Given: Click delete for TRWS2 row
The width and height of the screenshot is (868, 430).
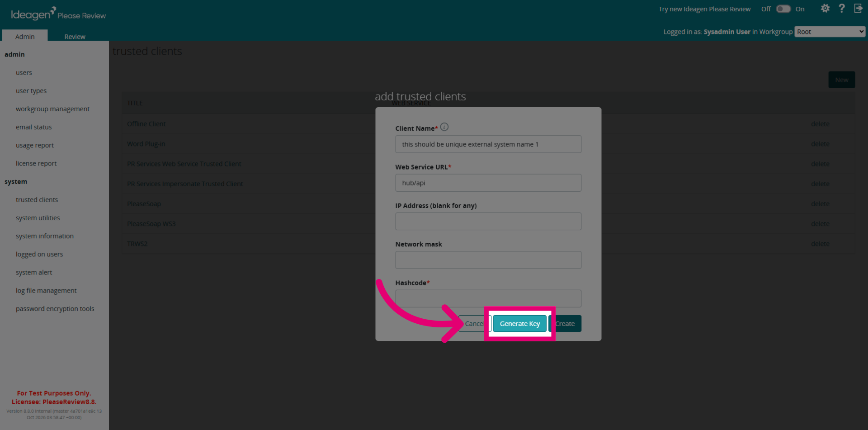Looking at the screenshot, I should (x=820, y=244).
